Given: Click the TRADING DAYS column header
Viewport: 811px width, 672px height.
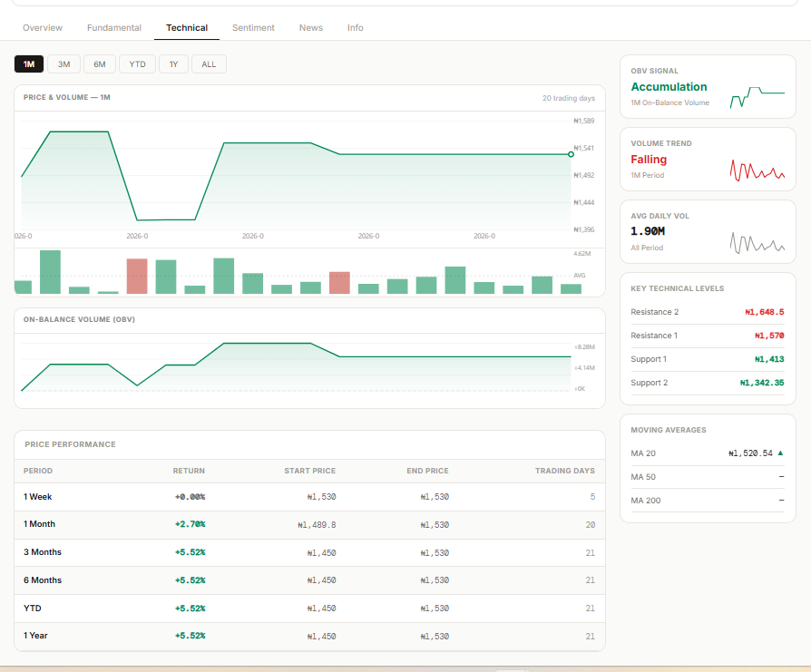Looking at the screenshot, I should [565, 471].
